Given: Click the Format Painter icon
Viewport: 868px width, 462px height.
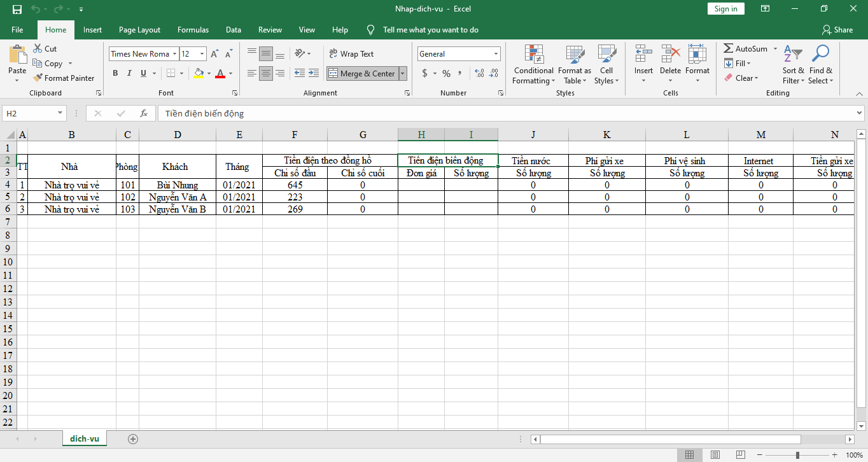Looking at the screenshot, I should 38,78.
